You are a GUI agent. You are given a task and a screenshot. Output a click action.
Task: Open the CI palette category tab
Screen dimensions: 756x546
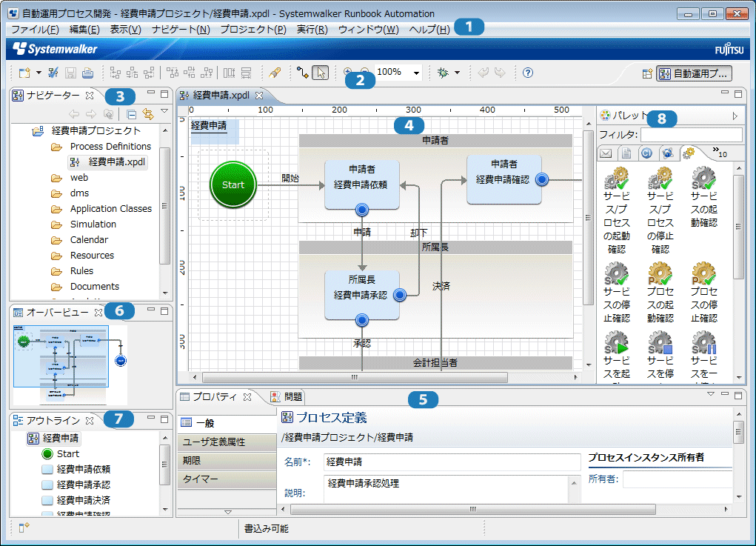(x=646, y=153)
